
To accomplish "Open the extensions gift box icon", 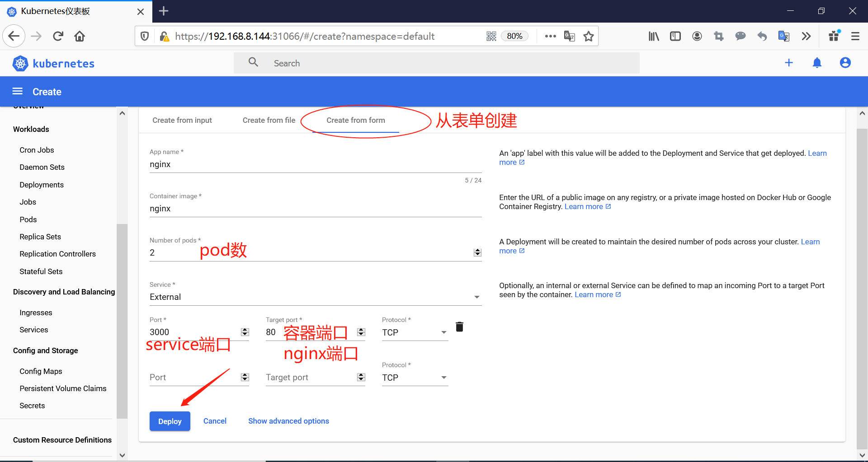I will tap(835, 35).
